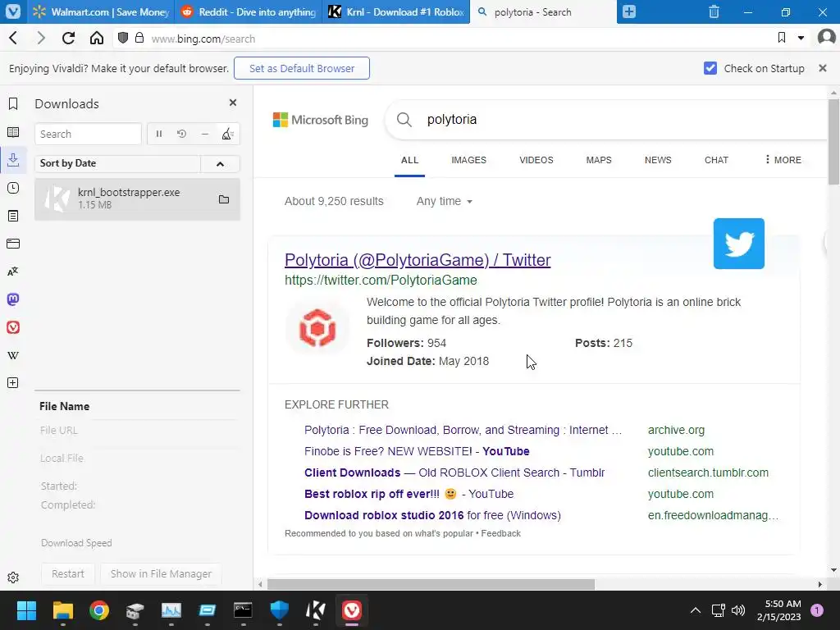Click Set as Default Browser button
The height and width of the screenshot is (630, 840).
tap(302, 68)
